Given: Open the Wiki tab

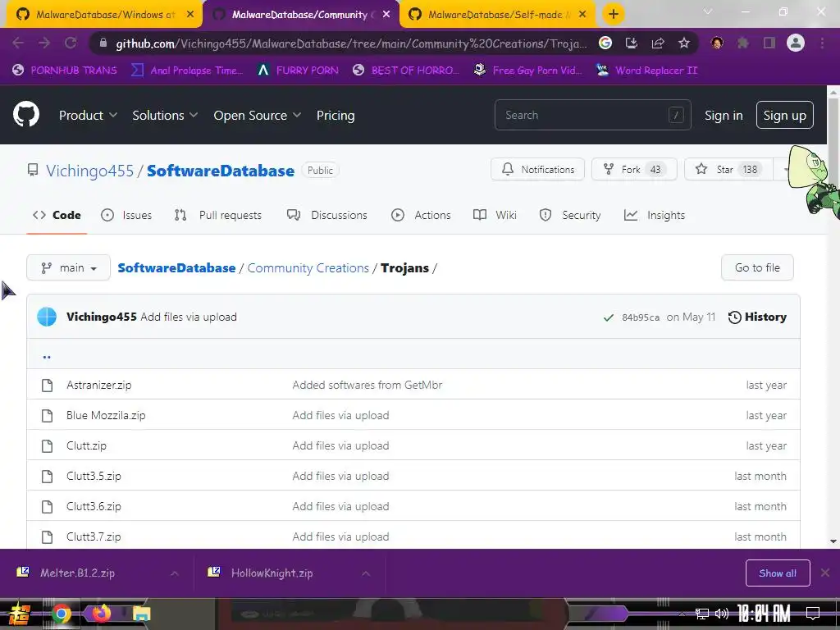Looking at the screenshot, I should pos(495,216).
